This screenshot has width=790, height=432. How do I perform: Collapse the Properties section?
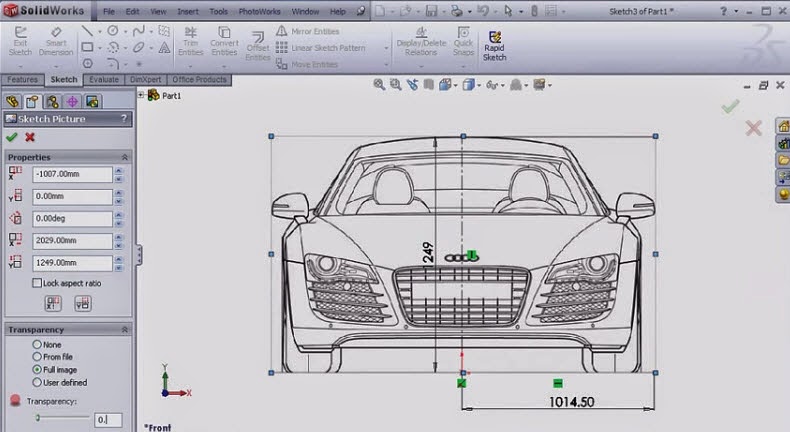coord(124,158)
